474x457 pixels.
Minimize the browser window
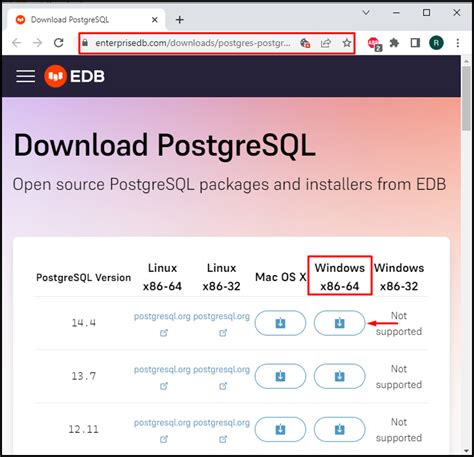coord(396,13)
